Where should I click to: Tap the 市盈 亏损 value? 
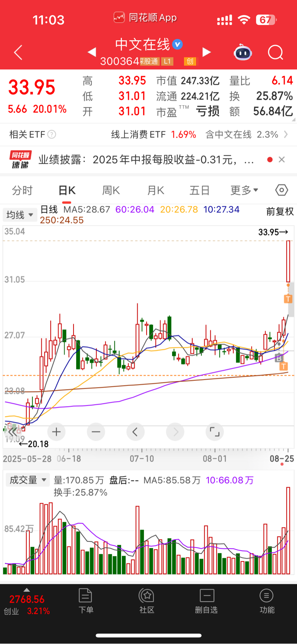[x=188, y=112]
